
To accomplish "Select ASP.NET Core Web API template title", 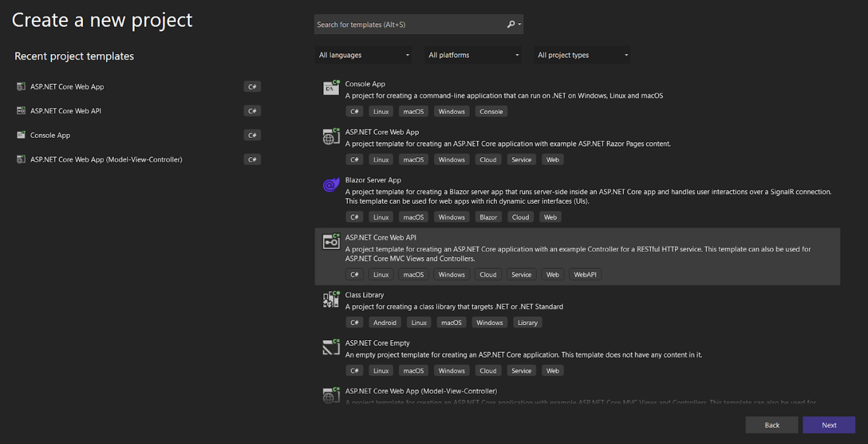I will point(381,237).
